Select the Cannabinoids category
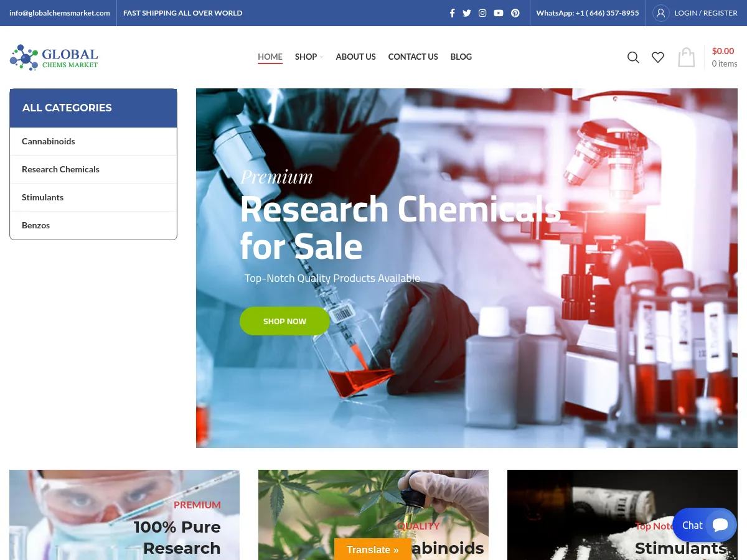Screen dimensions: 747x560 coord(48,141)
